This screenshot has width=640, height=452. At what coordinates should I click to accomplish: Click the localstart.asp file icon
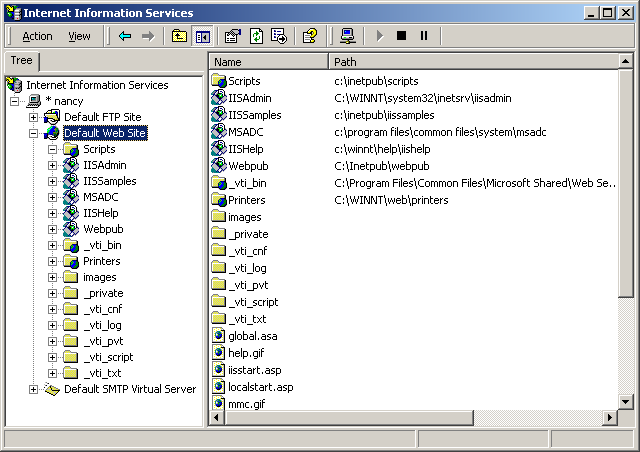coord(219,387)
